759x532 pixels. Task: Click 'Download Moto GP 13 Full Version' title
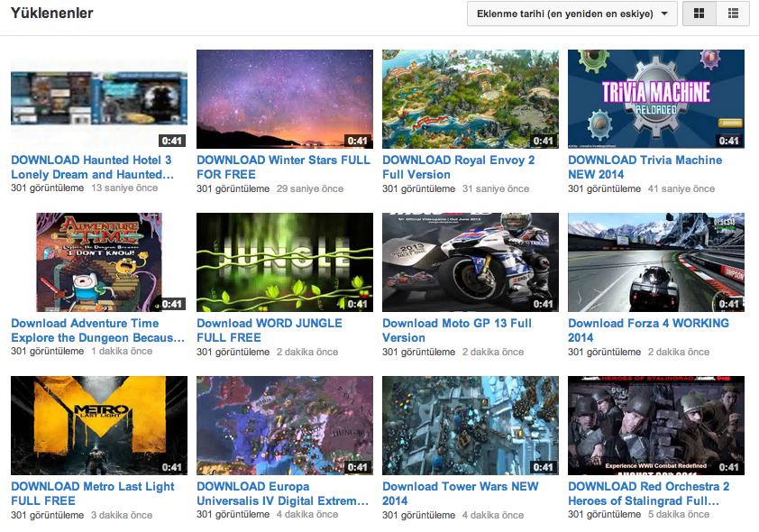pos(457,330)
